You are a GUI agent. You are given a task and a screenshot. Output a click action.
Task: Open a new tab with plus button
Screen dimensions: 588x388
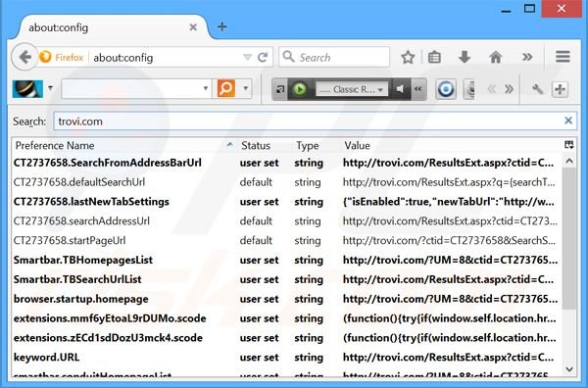tap(222, 26)
